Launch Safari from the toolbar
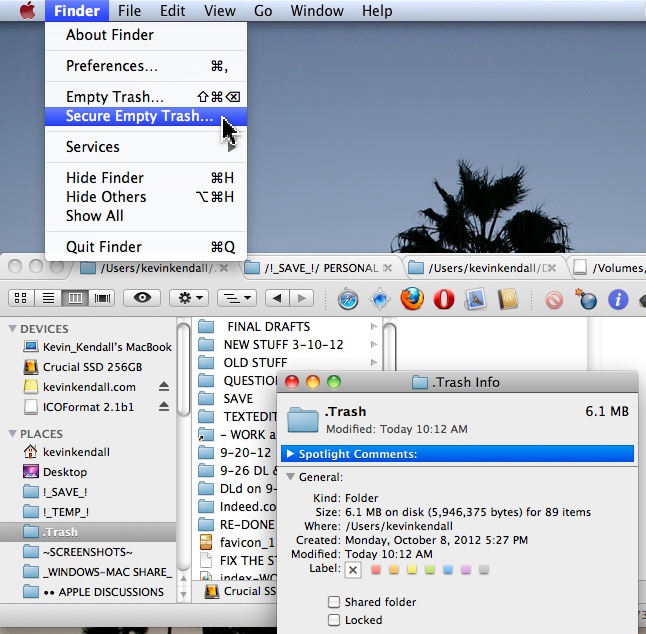 tap(348, 298)
